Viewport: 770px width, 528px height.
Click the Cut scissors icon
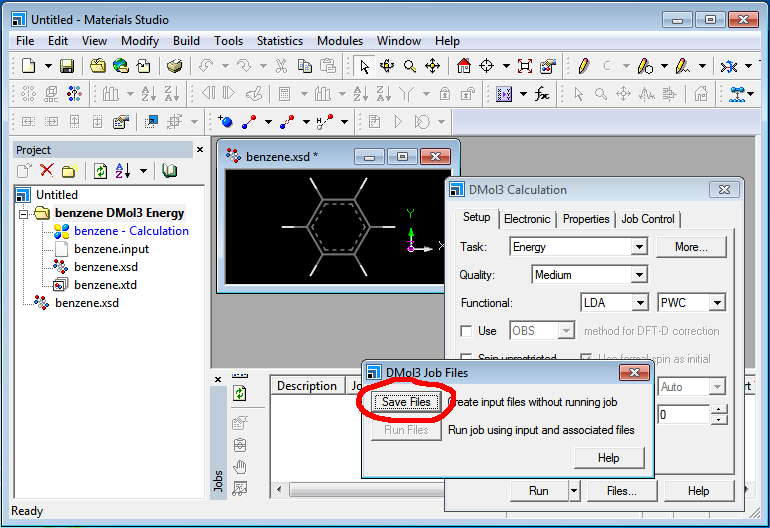point(281,65)
